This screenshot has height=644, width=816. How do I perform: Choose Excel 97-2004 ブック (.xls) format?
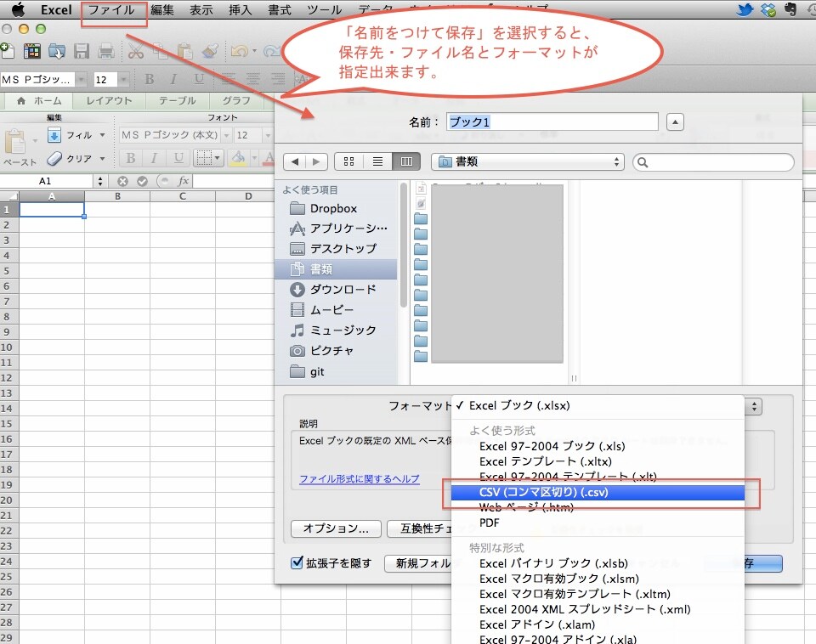click(x=598, y=446)
